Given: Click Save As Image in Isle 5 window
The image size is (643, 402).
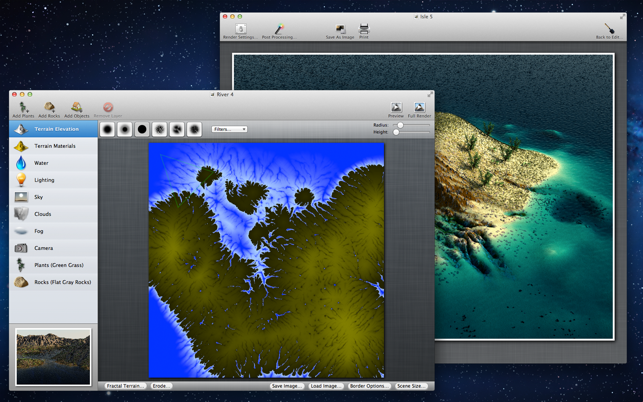Looking at the screenshot, I should 340,31.
